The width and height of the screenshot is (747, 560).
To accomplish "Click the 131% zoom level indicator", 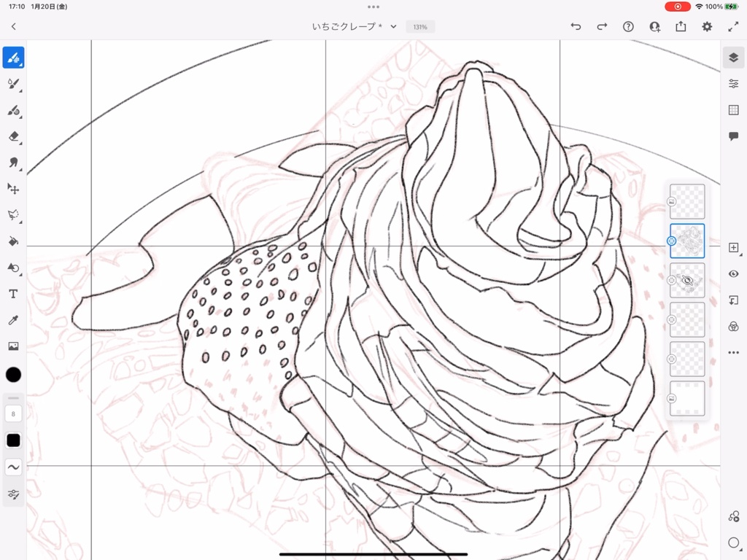I will pyautogui.click(x=420, y=27).
